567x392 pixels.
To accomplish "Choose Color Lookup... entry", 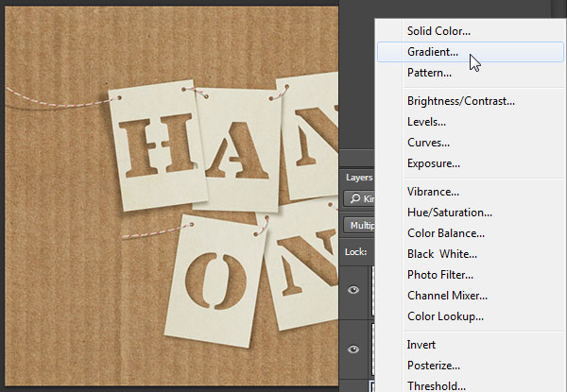I will pyautogui.click(x=445, y=316).
